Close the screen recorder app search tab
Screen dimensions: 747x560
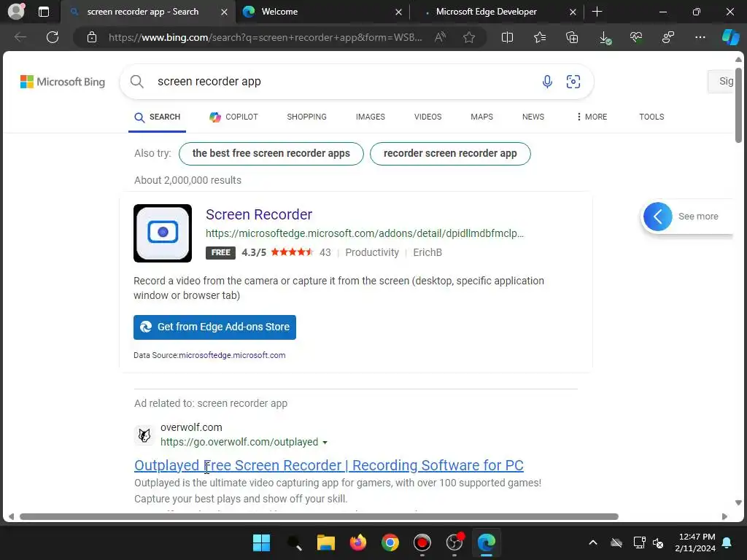(224, 12)
